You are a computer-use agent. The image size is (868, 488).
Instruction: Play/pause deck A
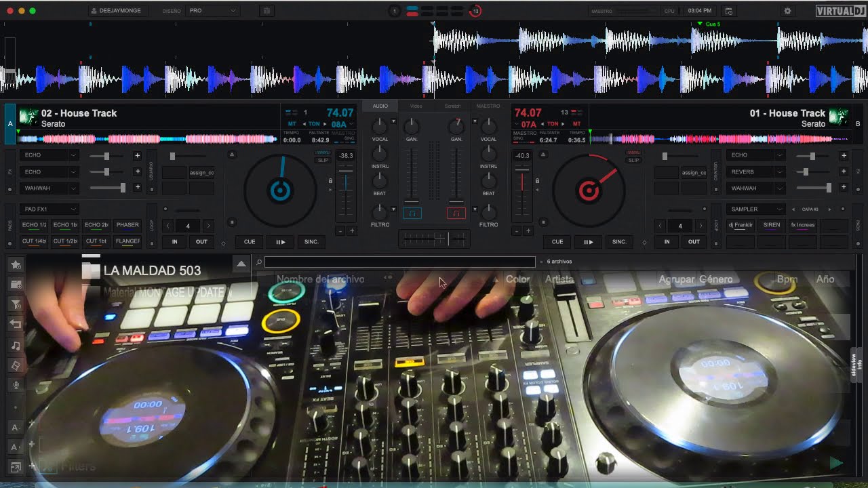[280, 242]
